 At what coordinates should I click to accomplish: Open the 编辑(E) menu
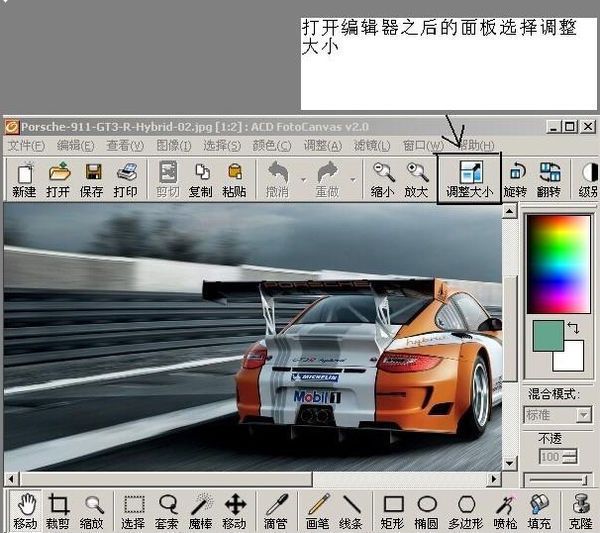pos(75,145)
